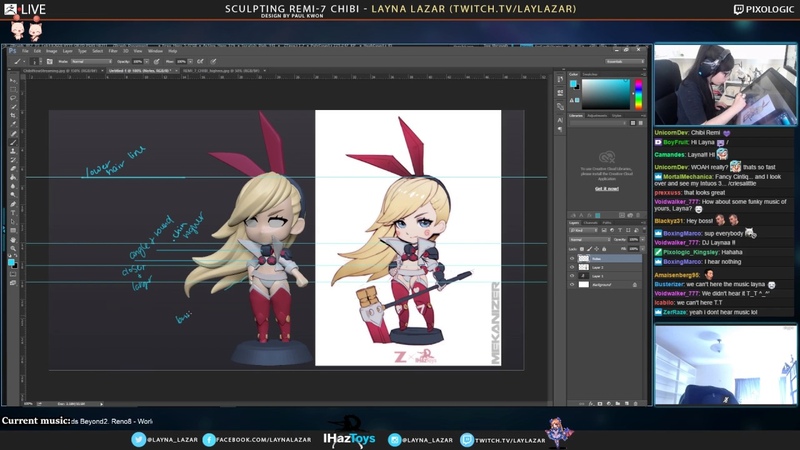
Task: Click the Twitter icon in the footer
Action: pos(138,439)
